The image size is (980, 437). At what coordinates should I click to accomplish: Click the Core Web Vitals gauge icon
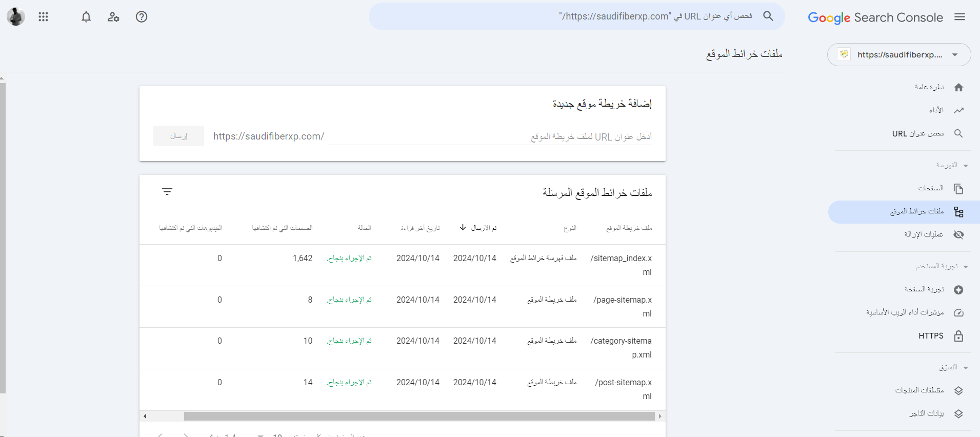click(958, 313)
